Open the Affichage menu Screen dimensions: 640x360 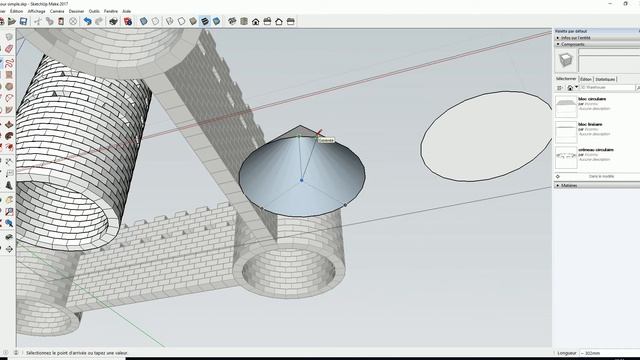click(x=37, y=11)
